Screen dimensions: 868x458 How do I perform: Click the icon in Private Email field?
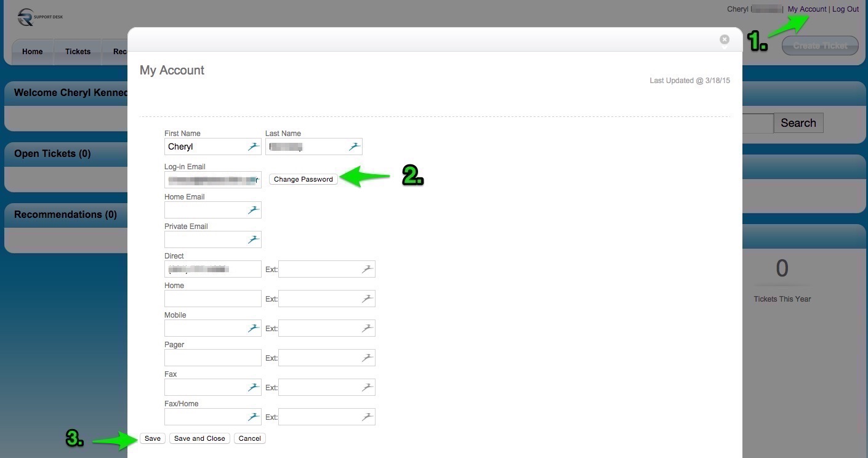[254, 239]
